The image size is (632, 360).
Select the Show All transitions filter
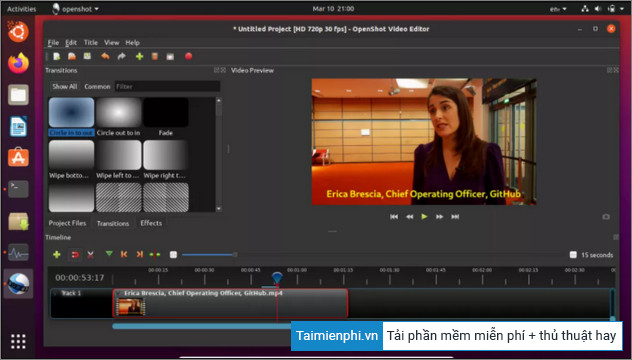(x=64, y=86)
